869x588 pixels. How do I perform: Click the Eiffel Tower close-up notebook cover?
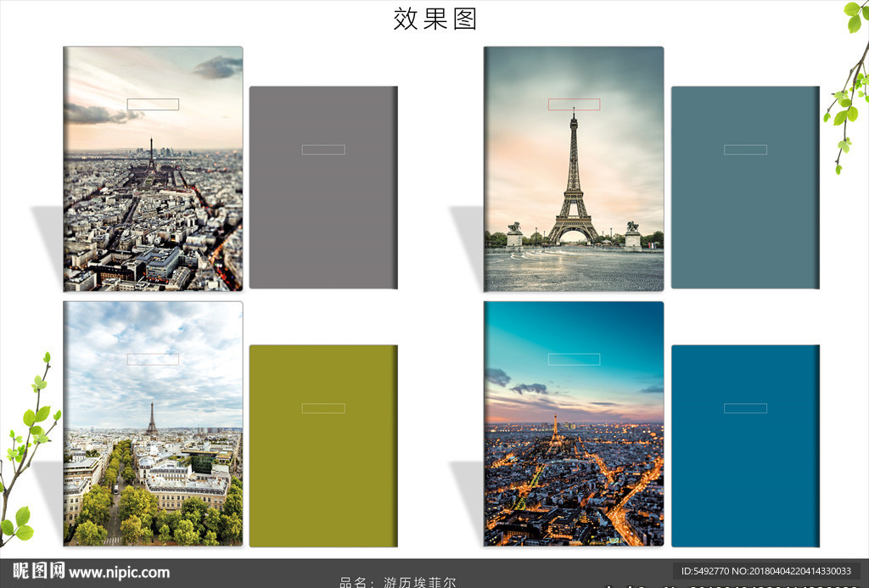point(574,169)
